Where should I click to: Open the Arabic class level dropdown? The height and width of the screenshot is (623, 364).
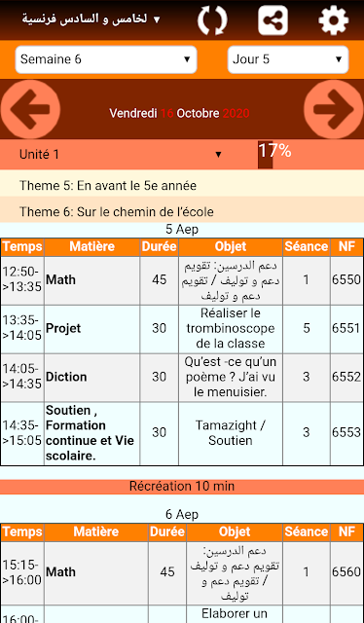91,19
